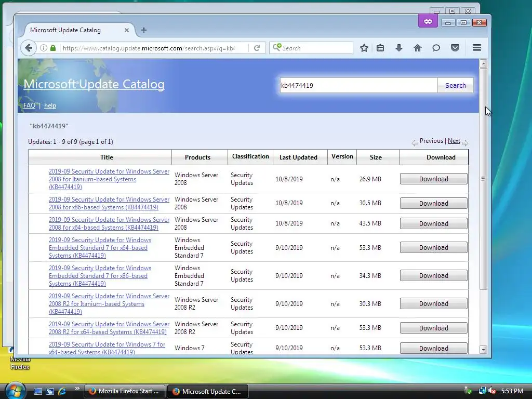The width and height of the screenshot is (532, 399).
Task: Close the Microsoft Update Catalog tab
Action: (x=127, y=30)
